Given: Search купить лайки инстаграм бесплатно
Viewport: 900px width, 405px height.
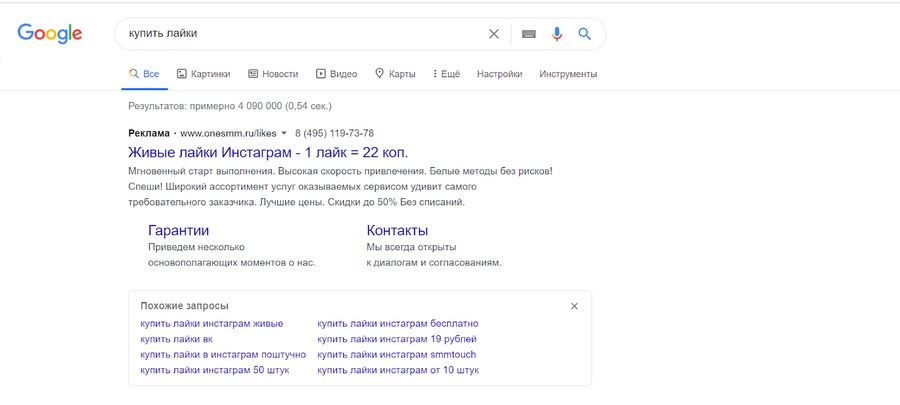Looking at the screenshot, I should [x=398, y=324].
